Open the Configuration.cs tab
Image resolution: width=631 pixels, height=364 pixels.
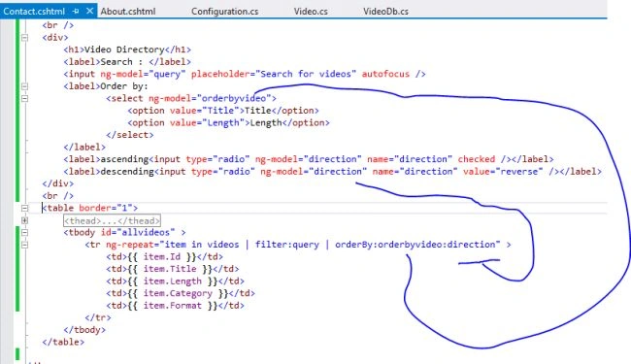pos(225,12)
